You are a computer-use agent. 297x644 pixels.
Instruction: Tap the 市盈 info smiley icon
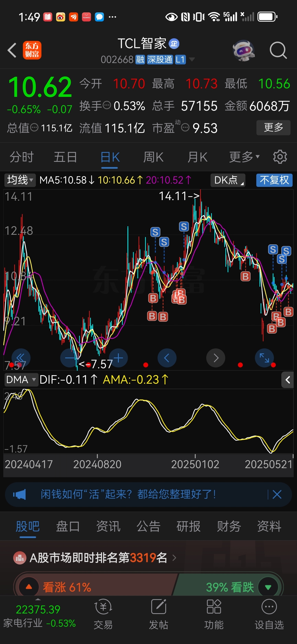pos(185,127)
